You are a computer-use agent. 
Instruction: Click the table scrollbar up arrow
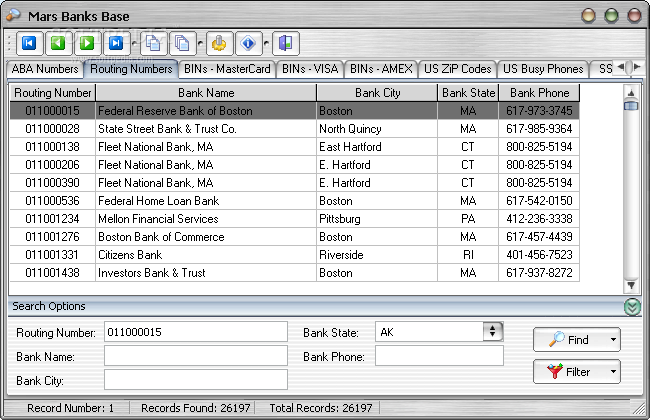631,92
